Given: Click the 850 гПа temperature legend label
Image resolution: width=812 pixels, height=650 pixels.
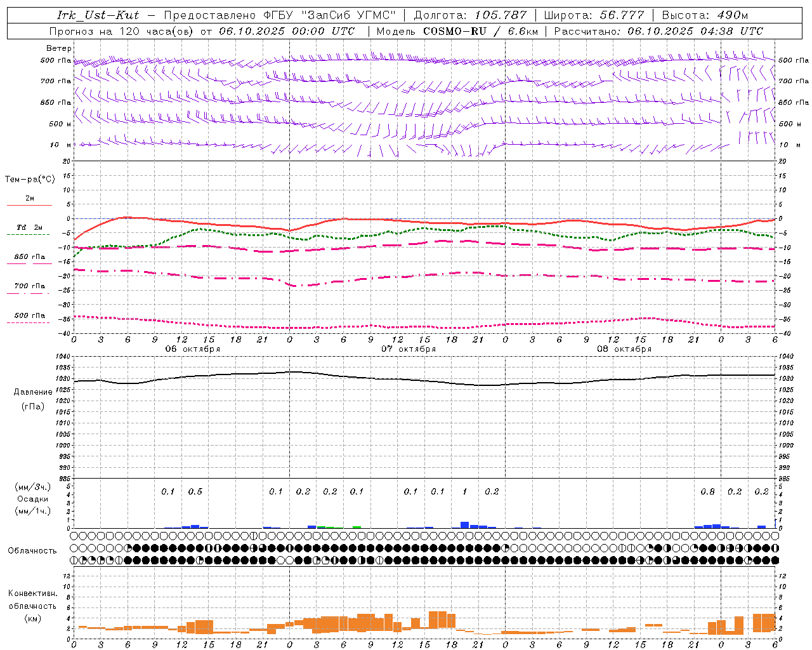Looking at the screenshot, I should coord(30,257).
